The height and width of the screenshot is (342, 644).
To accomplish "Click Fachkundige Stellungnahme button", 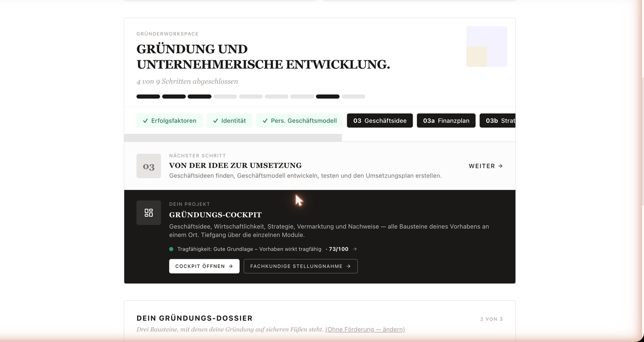I will coord(300,266).
